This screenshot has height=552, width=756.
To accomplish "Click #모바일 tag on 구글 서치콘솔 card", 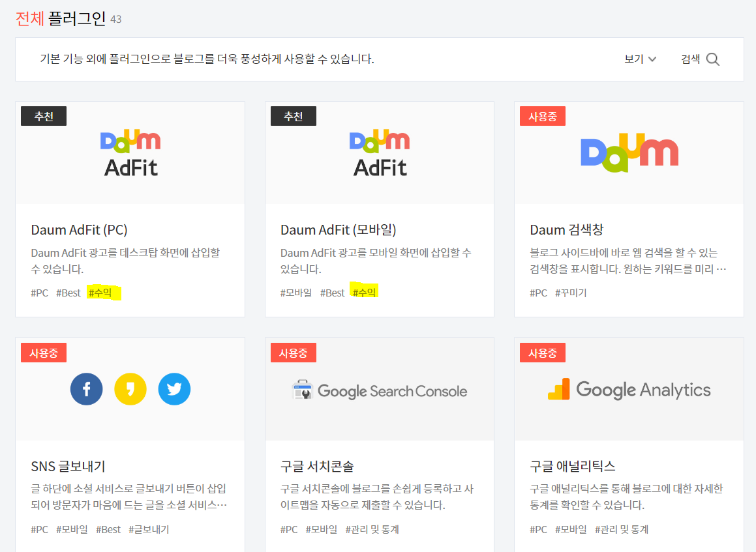I will click(x=322, y=529).
